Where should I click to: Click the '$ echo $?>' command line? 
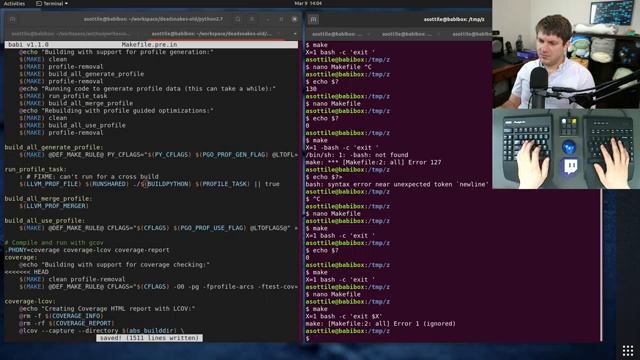point(324,177)
